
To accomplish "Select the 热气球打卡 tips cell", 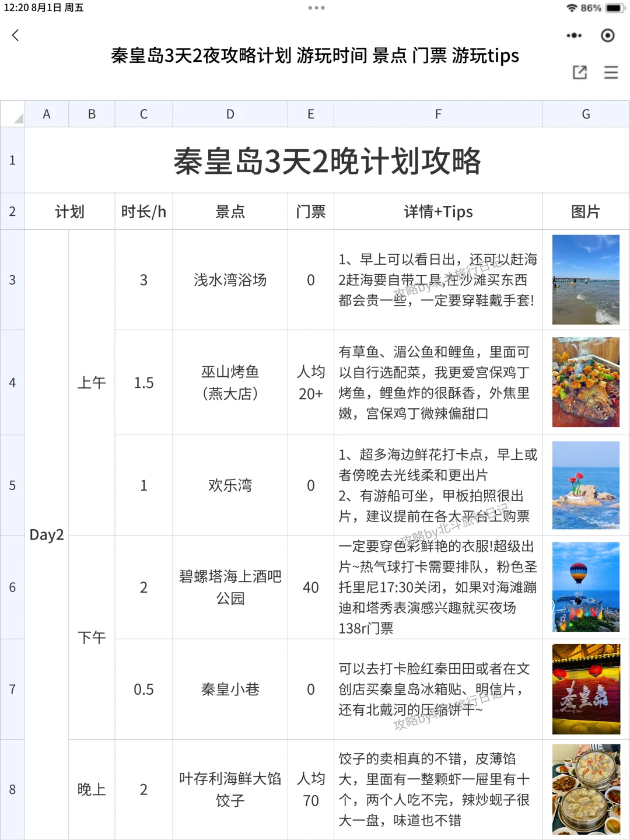I will point(438,587).
